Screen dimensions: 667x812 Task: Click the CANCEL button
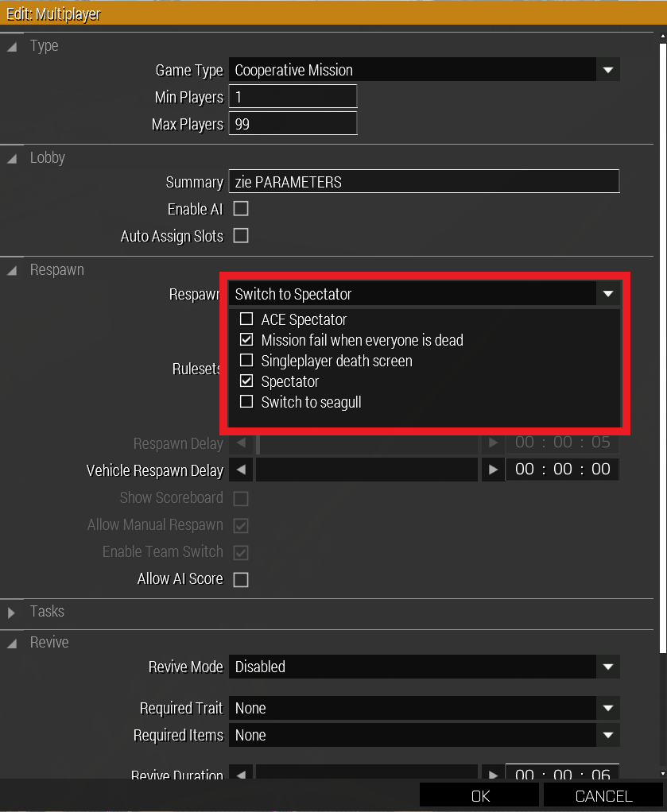click(x=603, y=795)
